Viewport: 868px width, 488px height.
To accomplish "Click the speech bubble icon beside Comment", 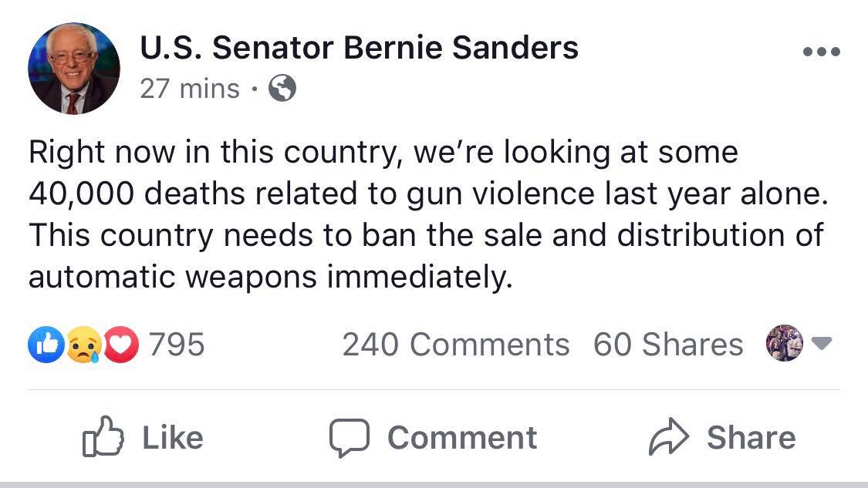I will point(350,438).
